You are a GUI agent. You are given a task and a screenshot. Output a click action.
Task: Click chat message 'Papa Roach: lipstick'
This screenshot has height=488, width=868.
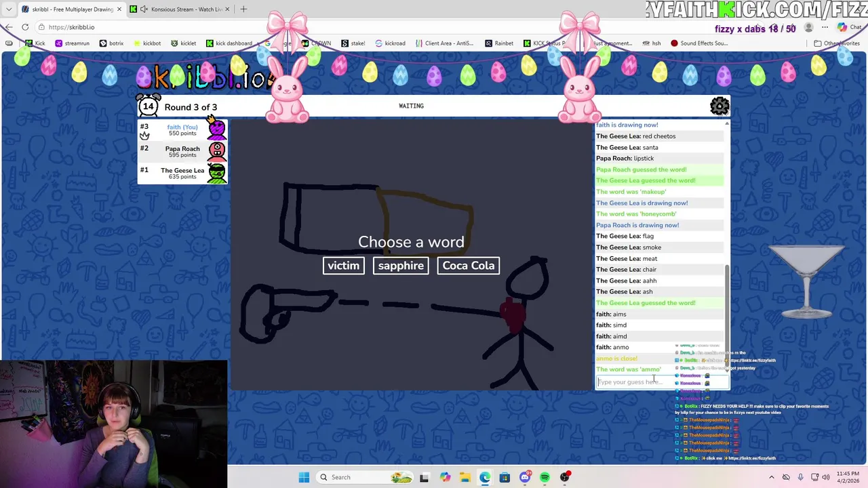pyautogui.click(x=625, y=159)
